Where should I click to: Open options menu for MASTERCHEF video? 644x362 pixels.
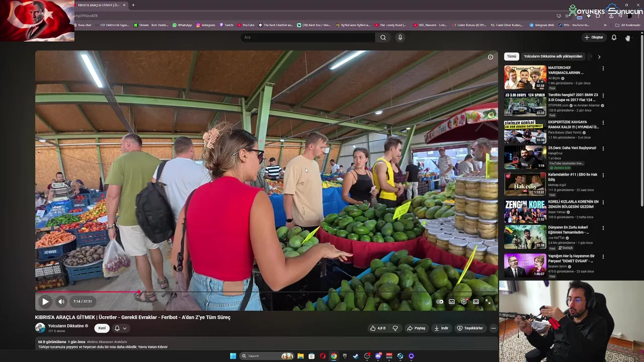tap(603, 68)
